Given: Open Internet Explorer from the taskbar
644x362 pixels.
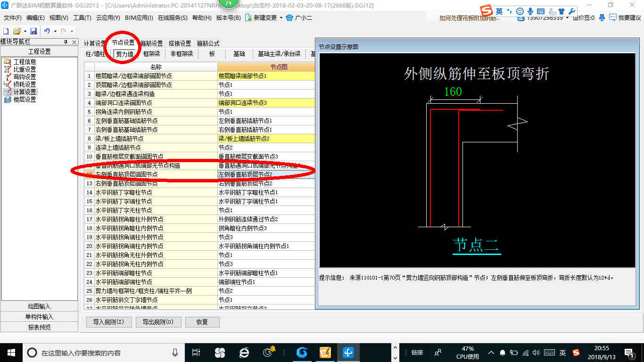Looking at the screenshot, I should [x=244, y=352].
